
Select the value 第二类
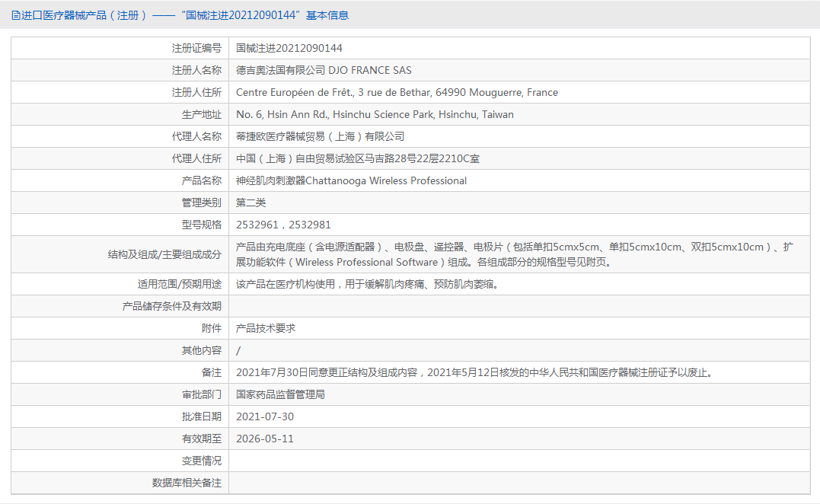click(251, 203)
